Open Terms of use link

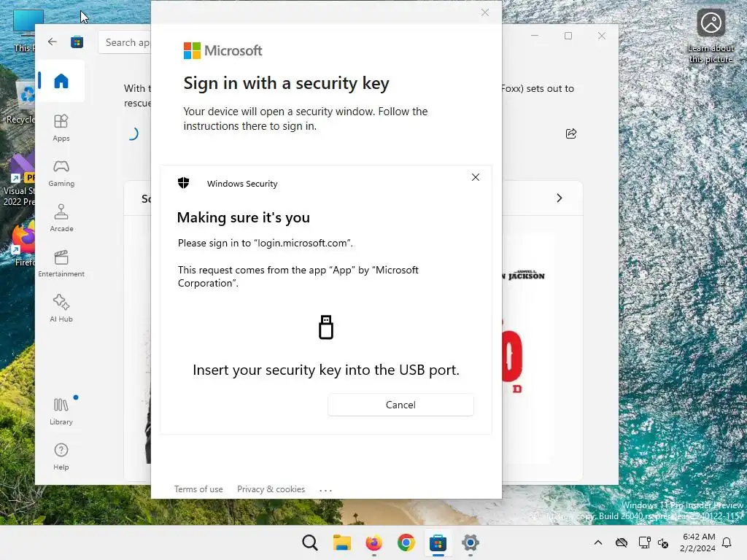click(198, 489)
